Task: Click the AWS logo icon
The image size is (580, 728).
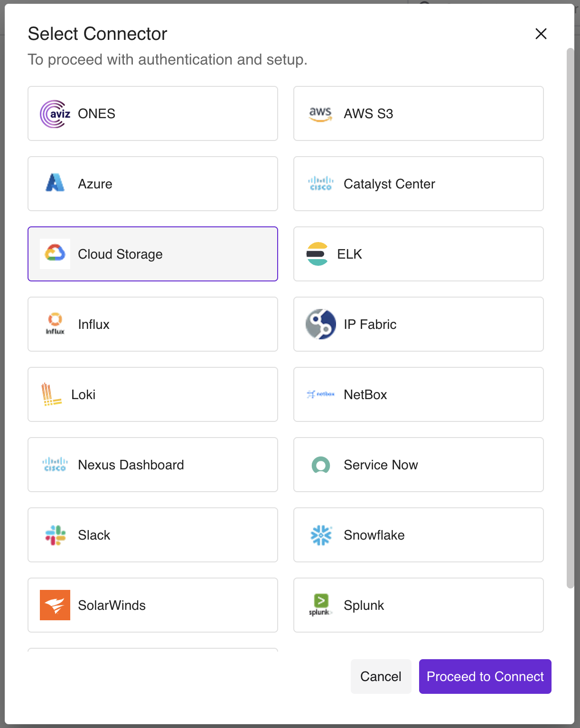Action: (x=320, y=114)
